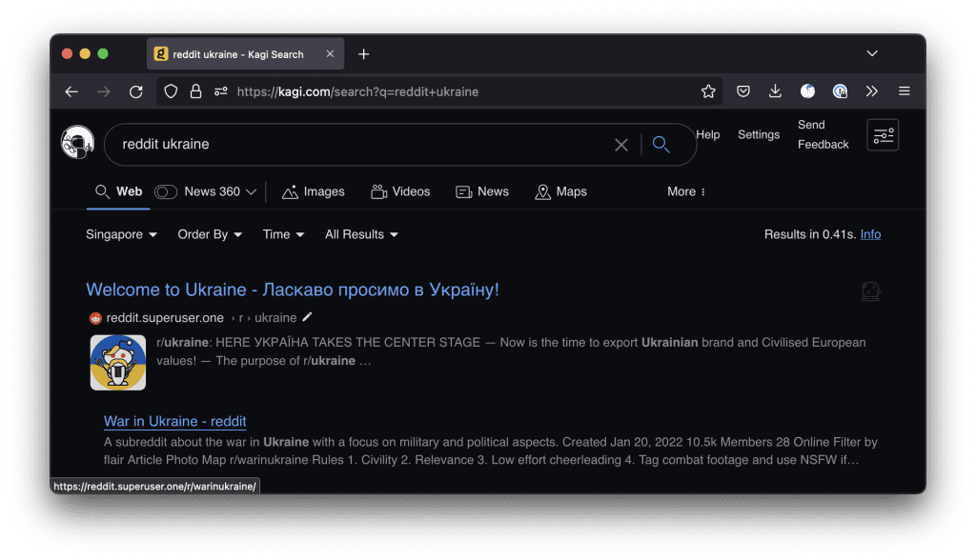Show site security info via the padlock icon
The height and width of the screenshot is (560, 976).
[x=195, y=91]
